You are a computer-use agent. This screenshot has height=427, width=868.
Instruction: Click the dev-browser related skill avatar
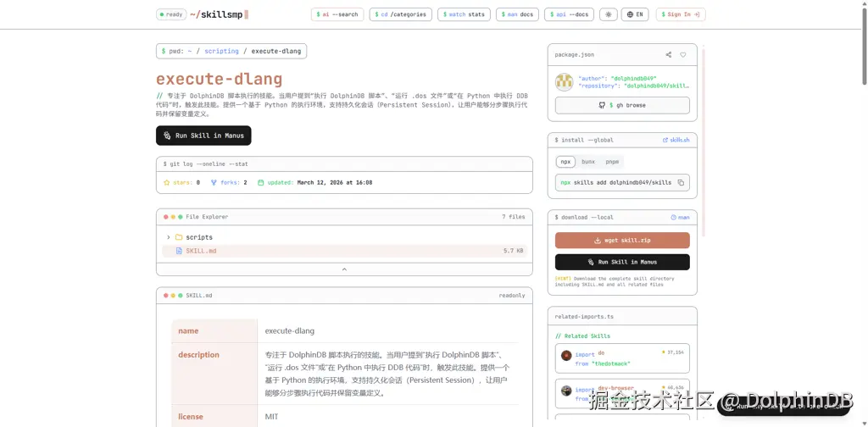[x=565, y=391]
